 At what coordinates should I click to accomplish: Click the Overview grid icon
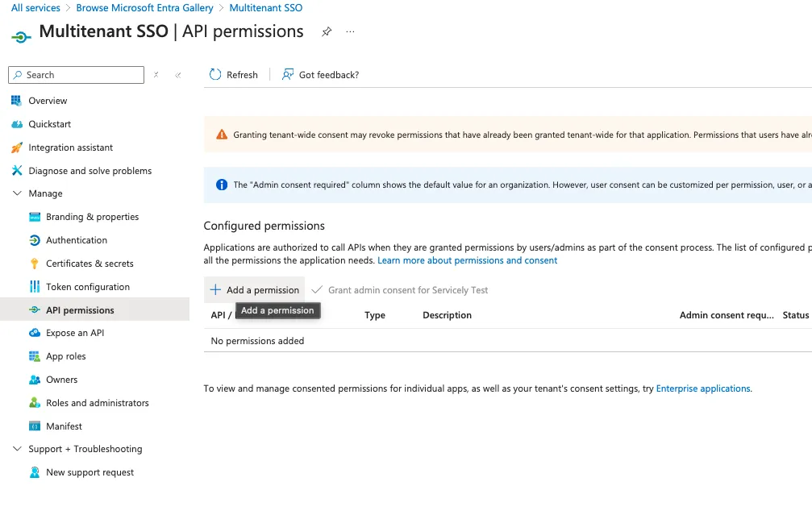point(17,101)
